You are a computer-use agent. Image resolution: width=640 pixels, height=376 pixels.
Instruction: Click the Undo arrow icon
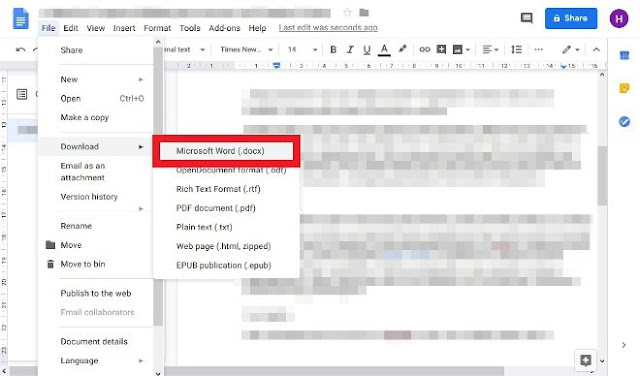click(20, 50)
